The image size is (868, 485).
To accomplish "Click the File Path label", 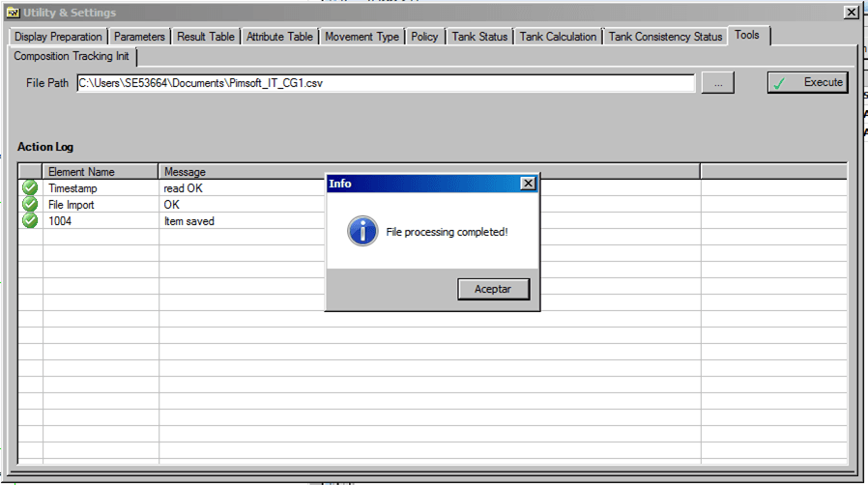I will click(47, 83).
